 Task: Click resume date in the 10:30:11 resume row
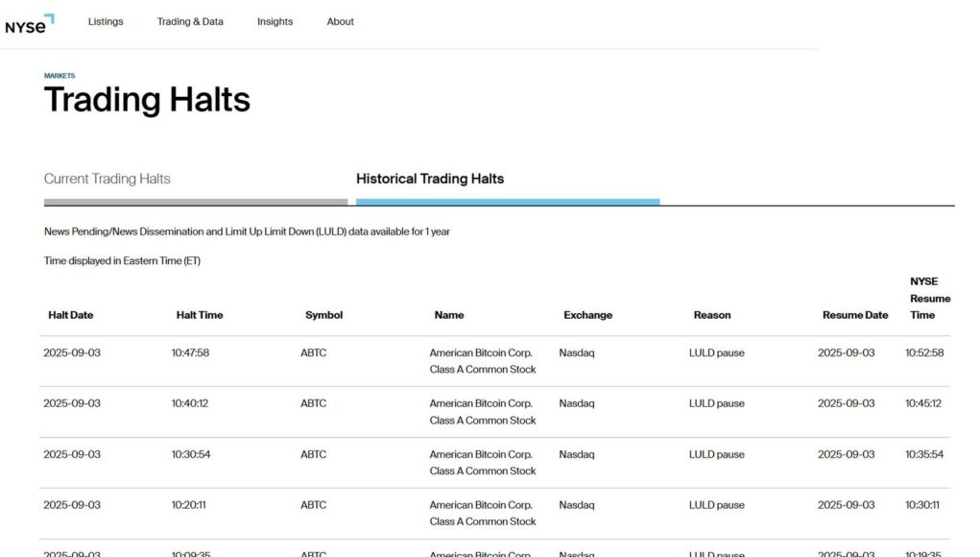847,505
